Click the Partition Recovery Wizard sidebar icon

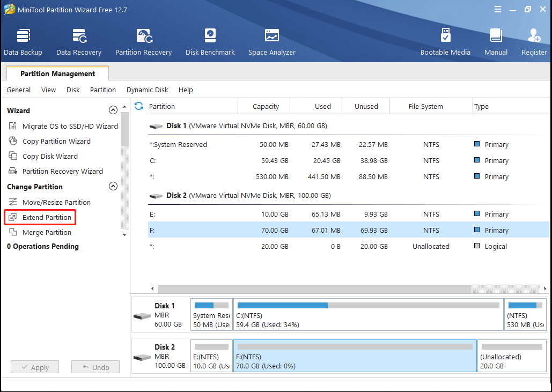(13, 171)
